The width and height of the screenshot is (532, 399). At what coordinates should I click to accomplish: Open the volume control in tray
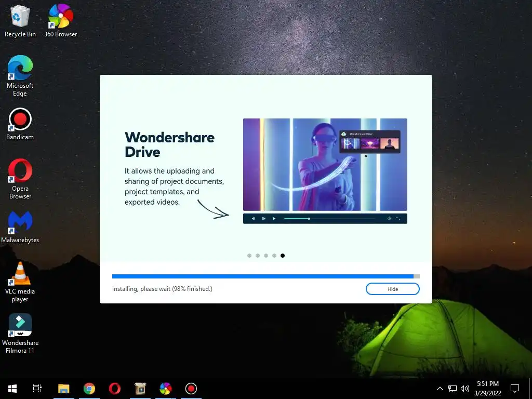[465, 389]
